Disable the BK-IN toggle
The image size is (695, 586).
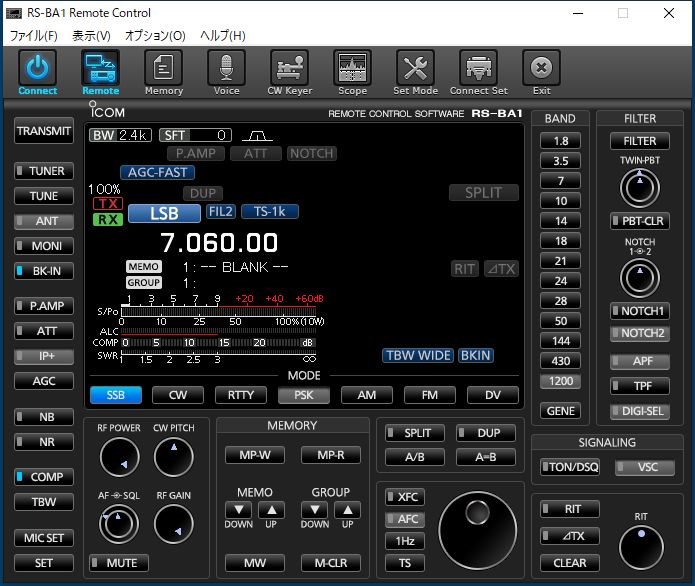pyautogui.click(x=44, y=271)
